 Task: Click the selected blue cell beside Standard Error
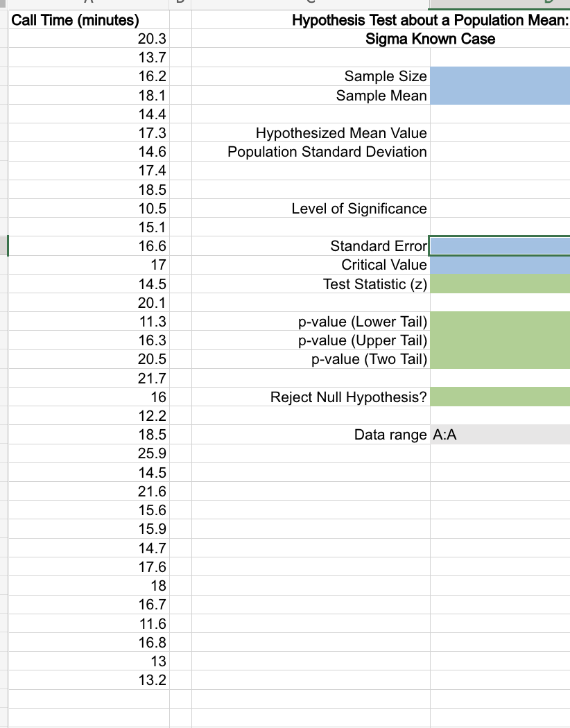pos(500,246)
